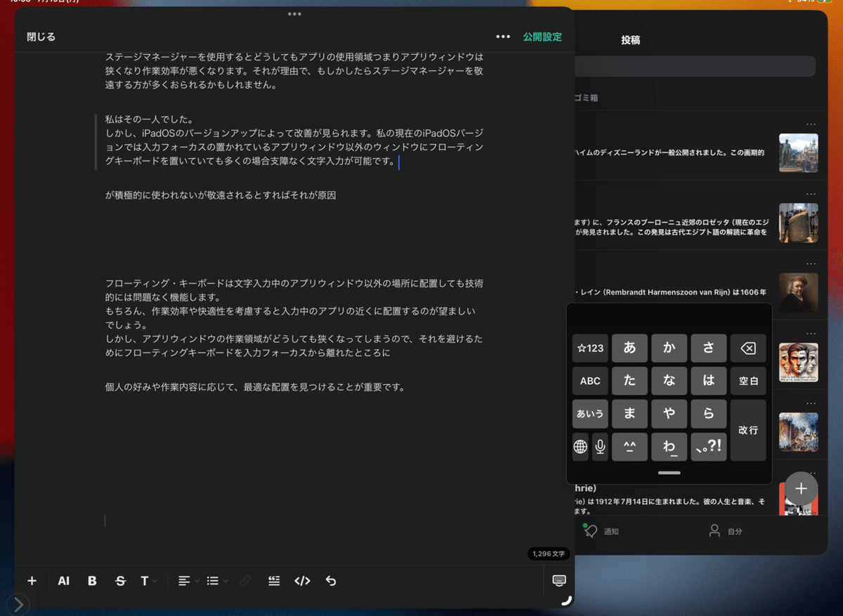
Task: Tap the round plus new-post button
Action: point(802,489)
